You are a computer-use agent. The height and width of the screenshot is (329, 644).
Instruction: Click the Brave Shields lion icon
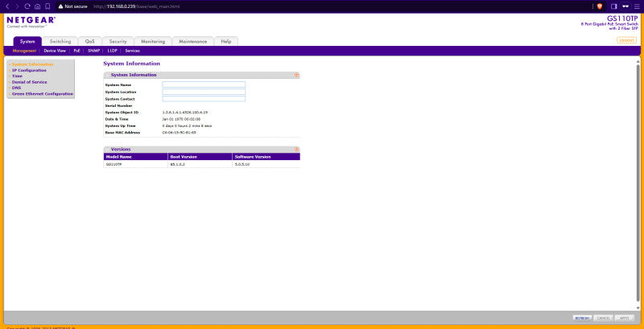tap(600, 6)
